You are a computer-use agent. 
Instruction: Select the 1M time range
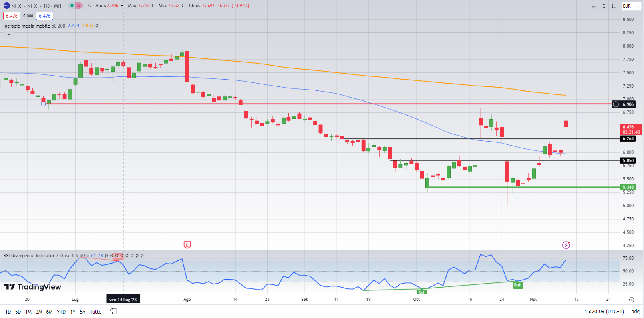tap(28, 312)
